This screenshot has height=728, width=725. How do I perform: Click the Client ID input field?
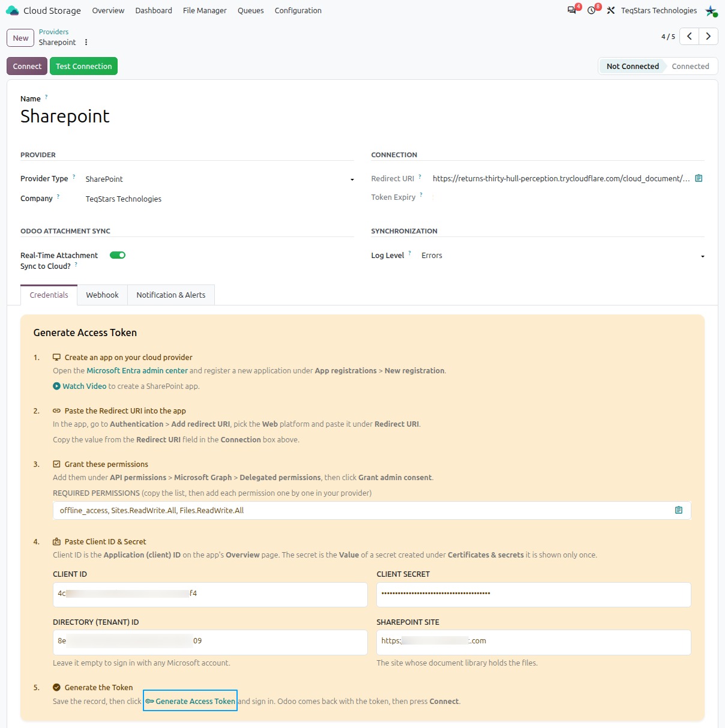pyautogui.click(x=210, y=594)
